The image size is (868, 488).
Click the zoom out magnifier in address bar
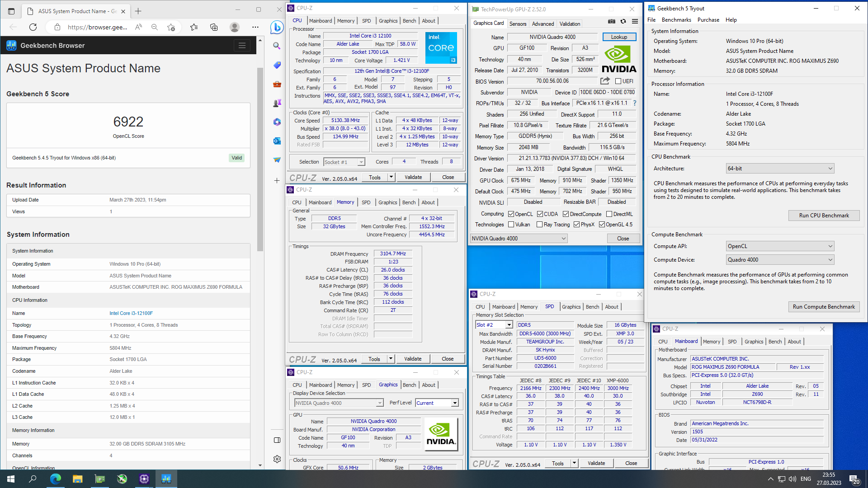pyautogui.click(x=155, y=27)
